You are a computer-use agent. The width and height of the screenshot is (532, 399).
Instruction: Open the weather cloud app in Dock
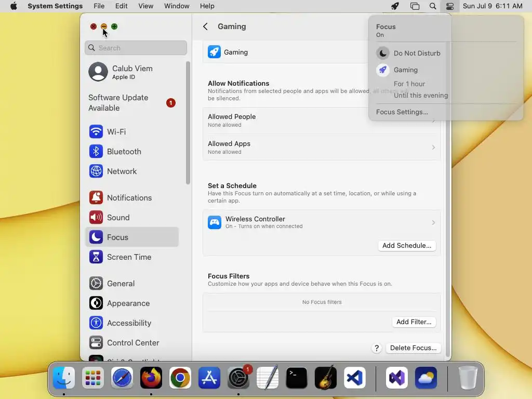point(426,378)
